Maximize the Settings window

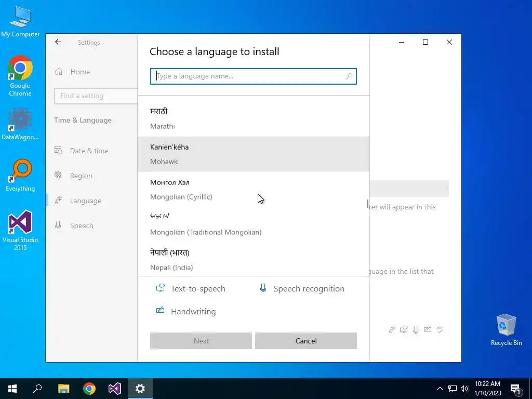pos(425,42)
